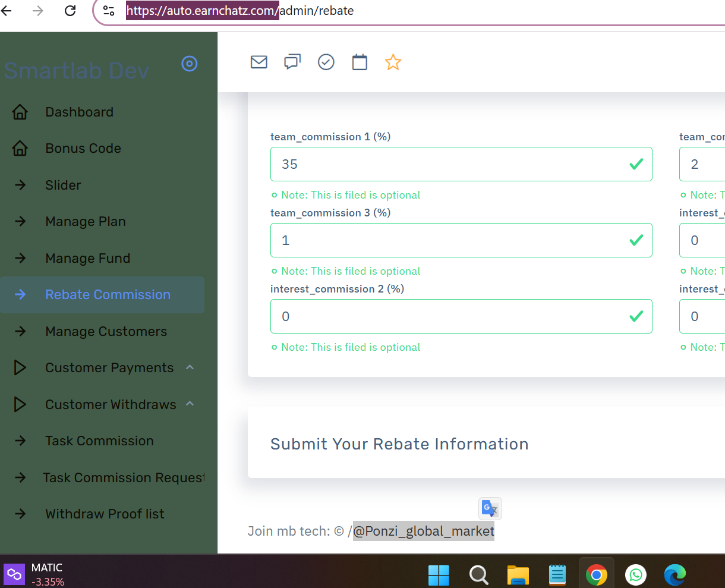This screenshot has width=725, height=588.
Task: Open the calendar icon in header
Action: (360, 62)
